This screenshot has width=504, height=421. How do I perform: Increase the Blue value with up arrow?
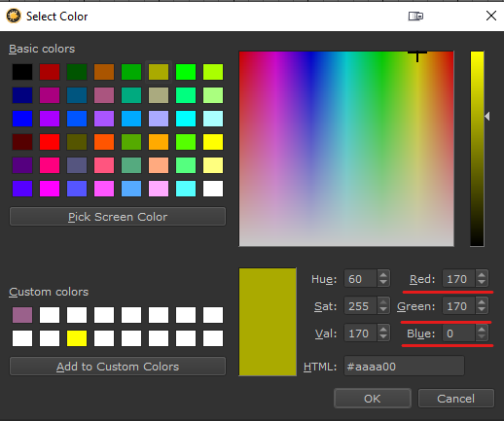(x=482, y=330)
